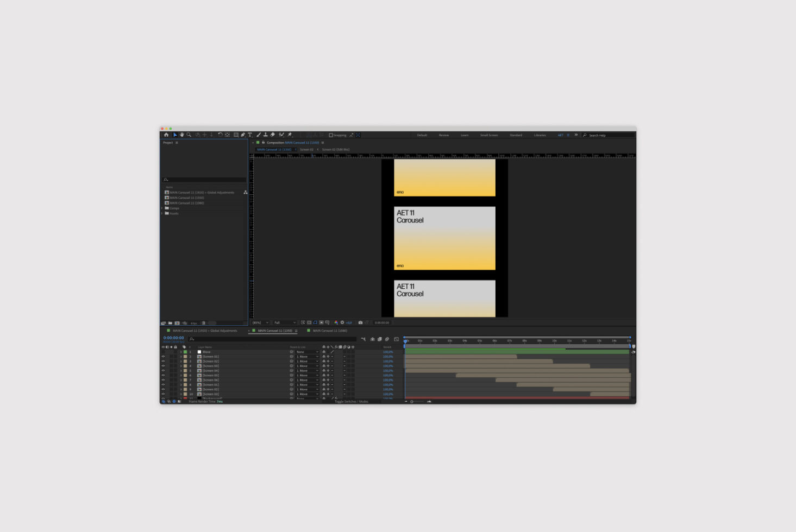
Task: Click Toggle Switches / Modes button
Action: point(351,402)
